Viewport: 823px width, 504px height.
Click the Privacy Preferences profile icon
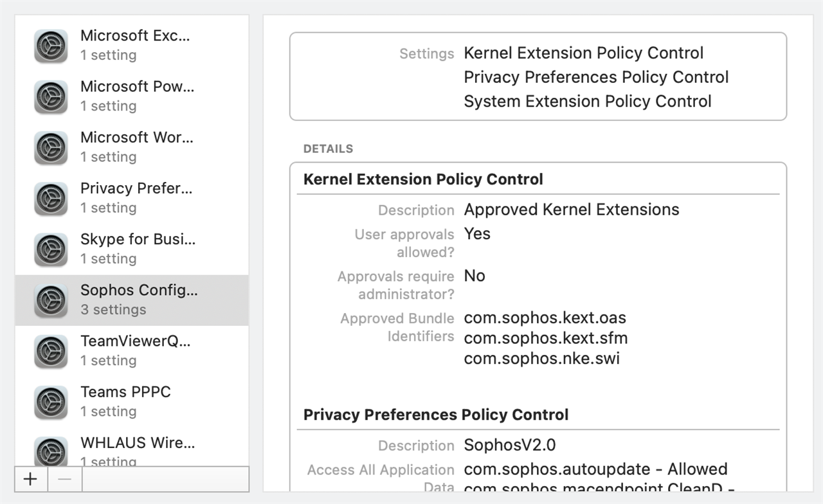point(51,199)
